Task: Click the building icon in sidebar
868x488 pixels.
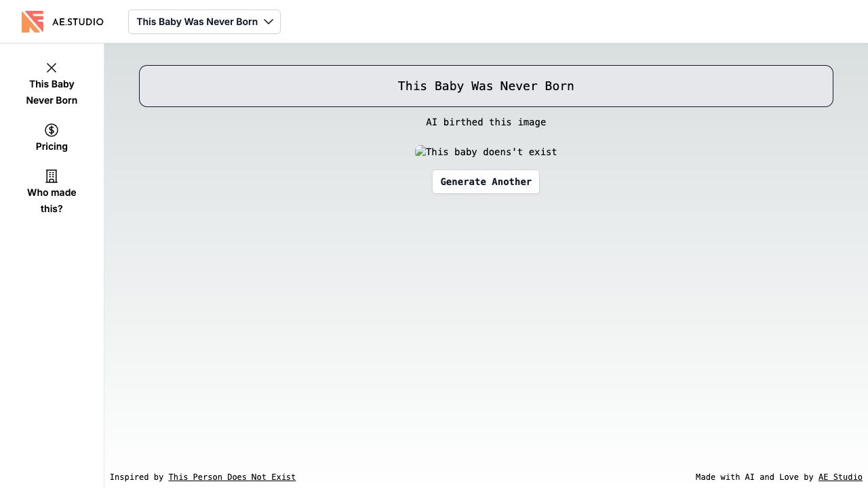Action: pyautogui.click(x=52, y=176)
